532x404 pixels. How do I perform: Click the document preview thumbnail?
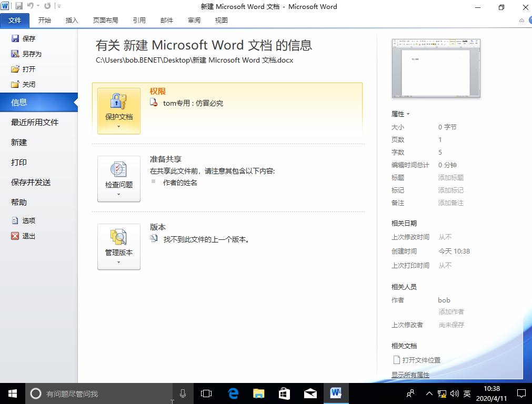pos(436,68)
